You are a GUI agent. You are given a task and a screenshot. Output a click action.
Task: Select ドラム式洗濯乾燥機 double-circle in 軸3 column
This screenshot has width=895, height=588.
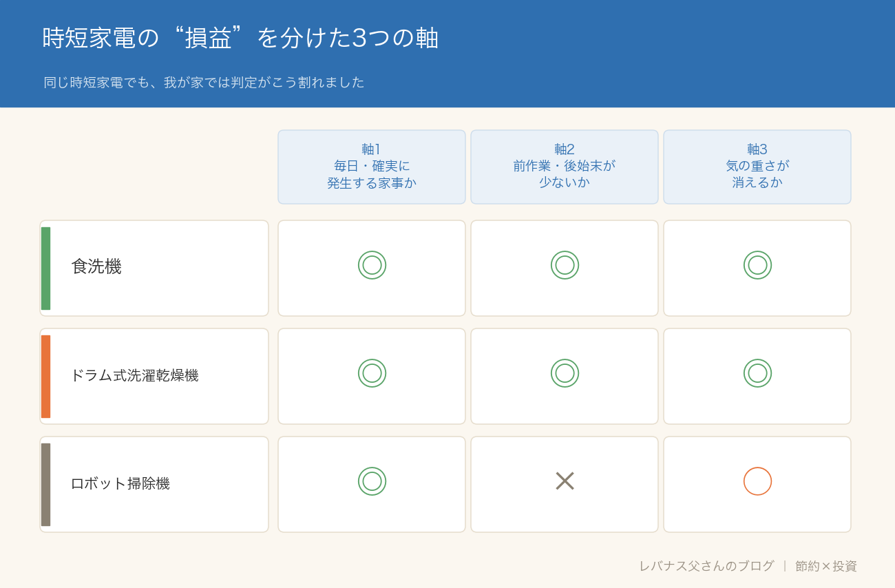point(757,373)
